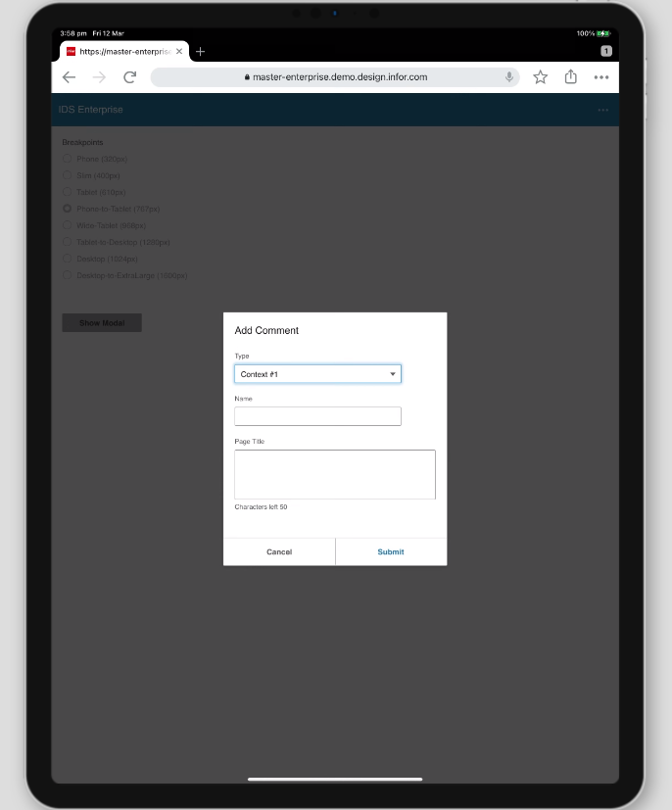Click the Characters left 50 text
Screen dimensions: 672x810
[261, 506]
